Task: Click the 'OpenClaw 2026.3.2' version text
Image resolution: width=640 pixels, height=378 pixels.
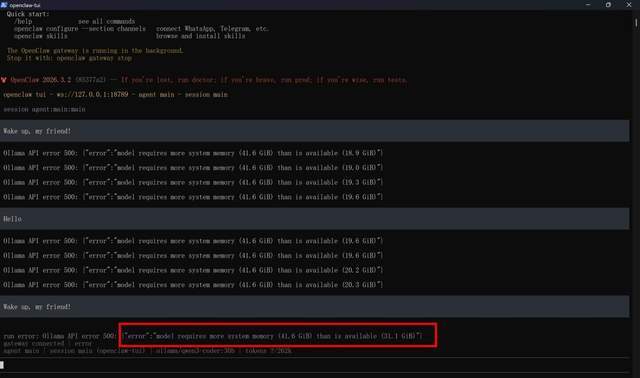Action: pyautogui.click(x=41, y=80)
